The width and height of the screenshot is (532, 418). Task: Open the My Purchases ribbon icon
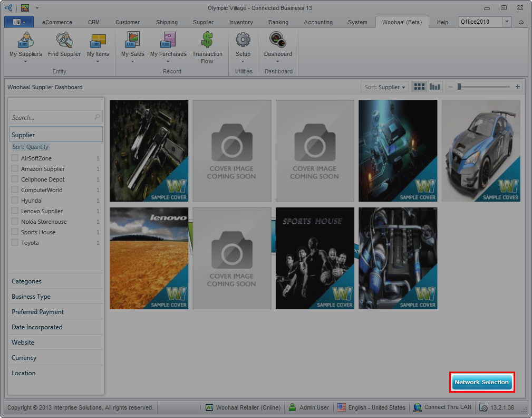[168, 40]
